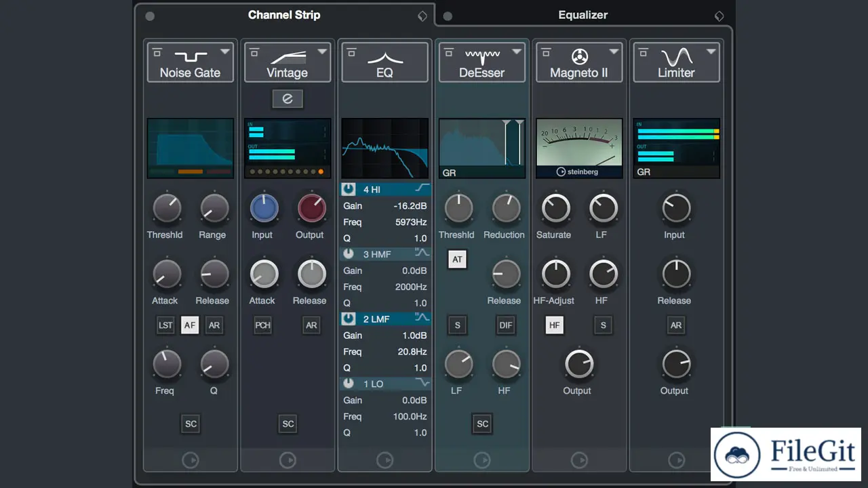Click the 4 HI Freq value 5973Hz

pyautogui.click(x=411, y=222)
